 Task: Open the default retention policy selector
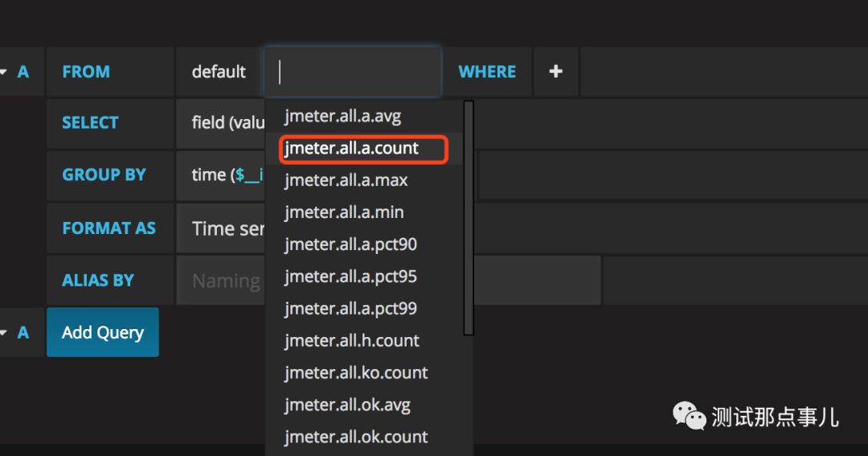[219, 72]
